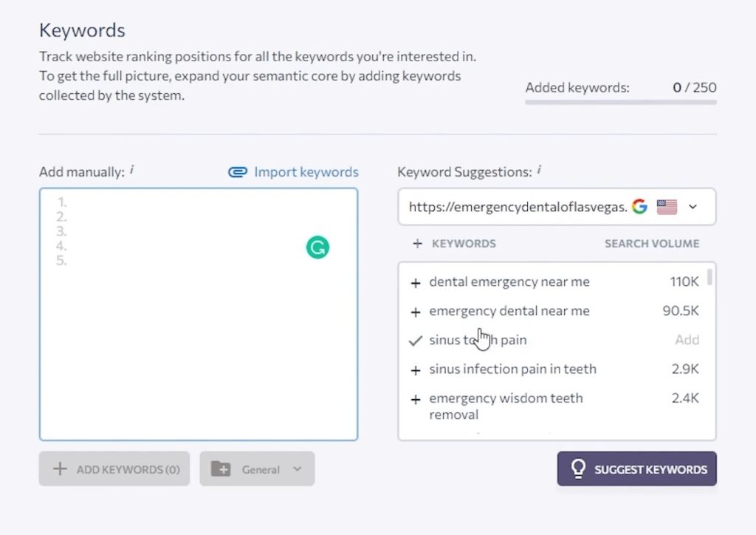Image resolution: width=756 pixels, height=535 pixels.
Task: Click the plus icon in the KEYWORDS header
Action: [x=418, y=244]
